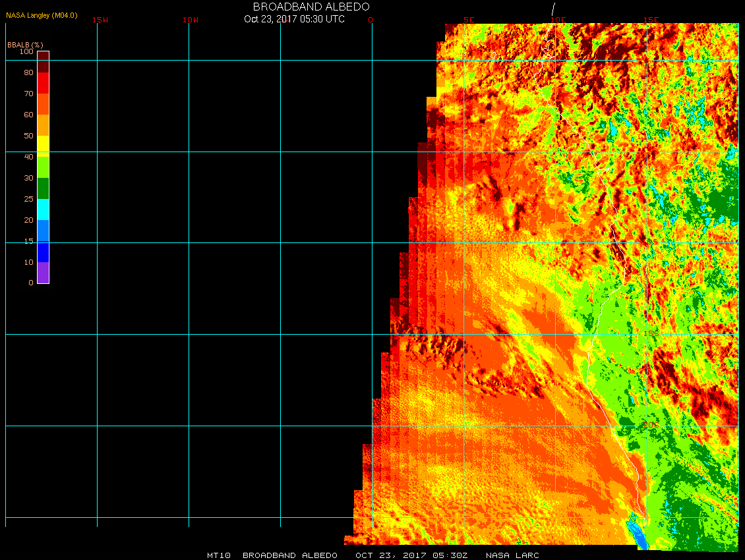
Task: Select the light green 30–40% legend band
Action: (43, 167)
